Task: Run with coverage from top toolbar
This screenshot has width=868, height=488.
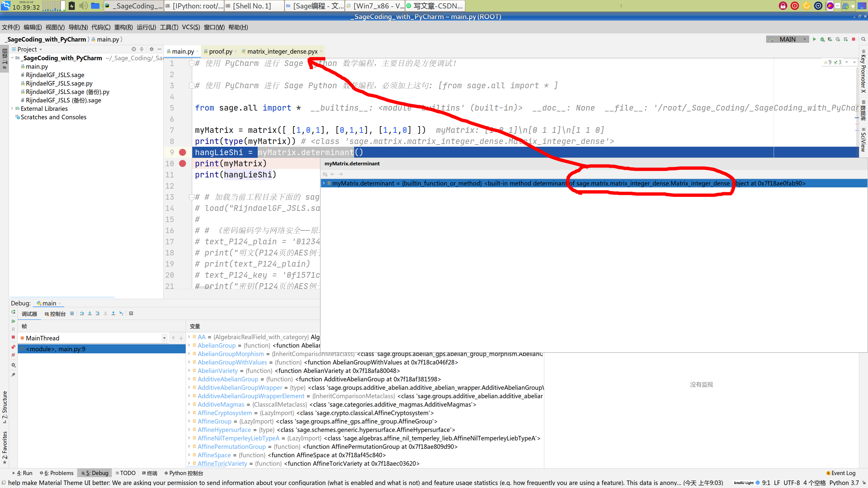Action: click(830, 39)
